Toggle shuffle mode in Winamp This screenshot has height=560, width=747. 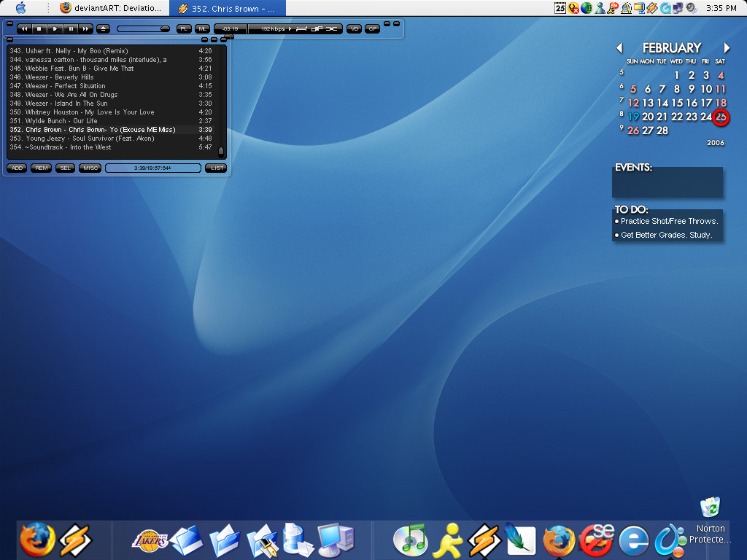click(332, 28)
